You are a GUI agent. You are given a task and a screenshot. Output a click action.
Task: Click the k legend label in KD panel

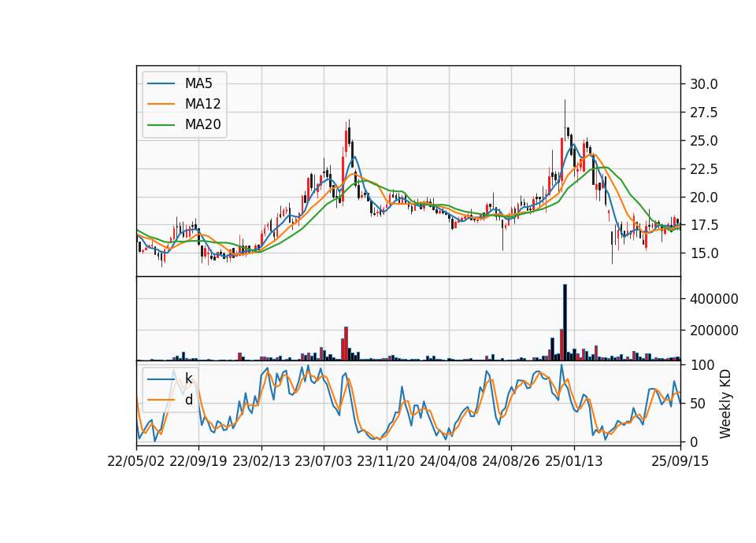188,379
